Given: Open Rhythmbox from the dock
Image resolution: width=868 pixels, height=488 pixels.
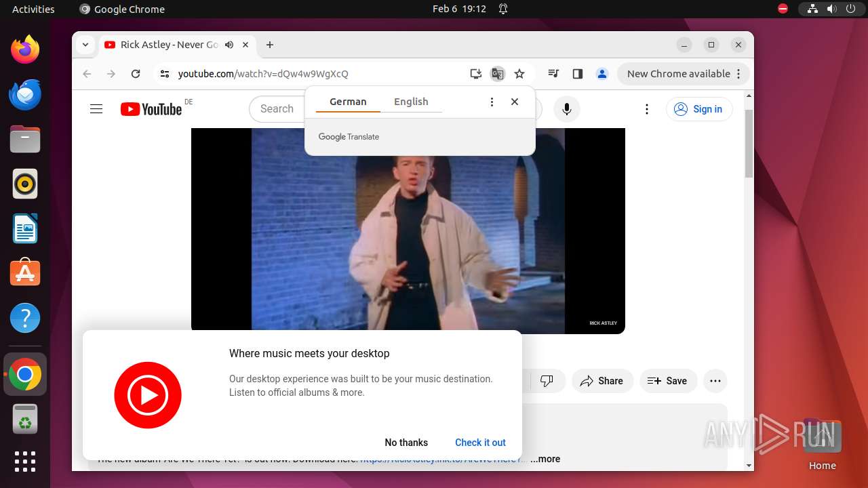Looking at the screenshot, I should (25, 184).
